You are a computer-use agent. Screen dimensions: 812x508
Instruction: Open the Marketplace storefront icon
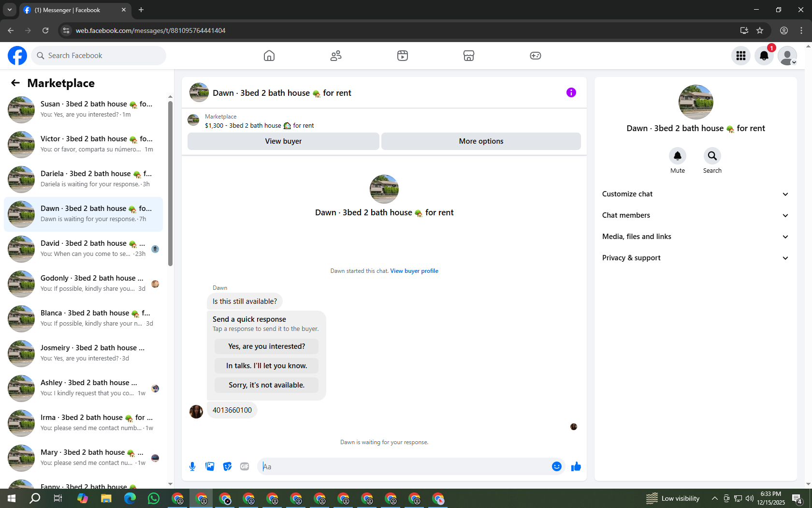(x=469, y=56)
